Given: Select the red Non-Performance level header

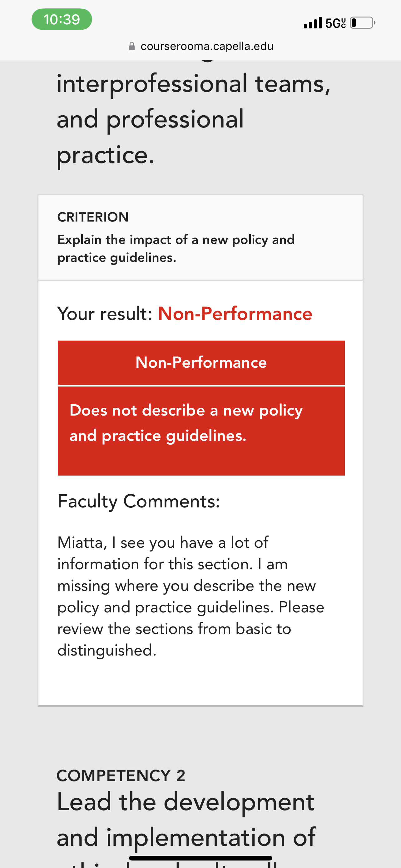Looking at the screenshot, I should (x=201, y=362).
